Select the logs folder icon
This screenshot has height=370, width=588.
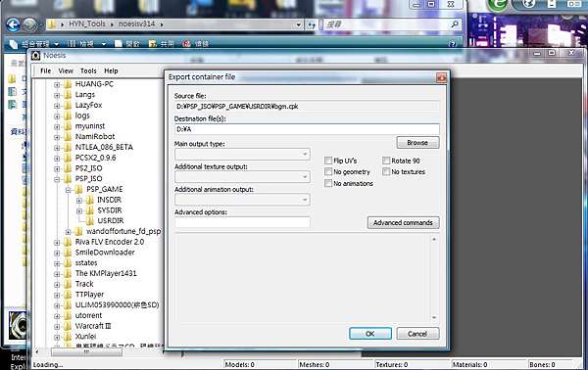coord(68,116)
